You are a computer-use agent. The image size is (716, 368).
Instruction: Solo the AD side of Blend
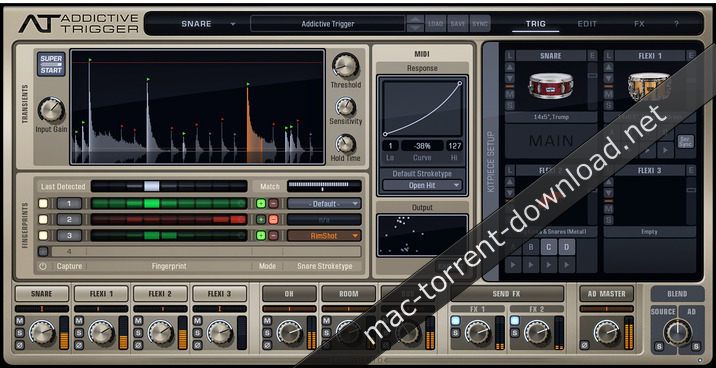696,347
